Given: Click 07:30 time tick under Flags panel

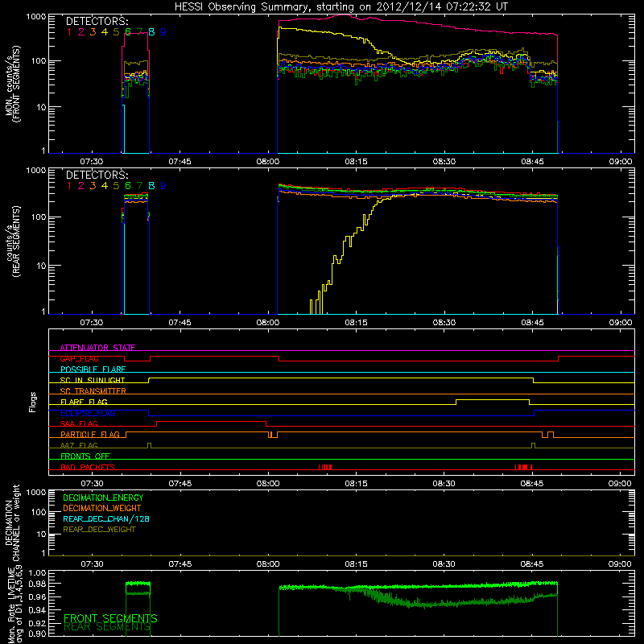Looking at the screenshot, I should pos(92,484).
